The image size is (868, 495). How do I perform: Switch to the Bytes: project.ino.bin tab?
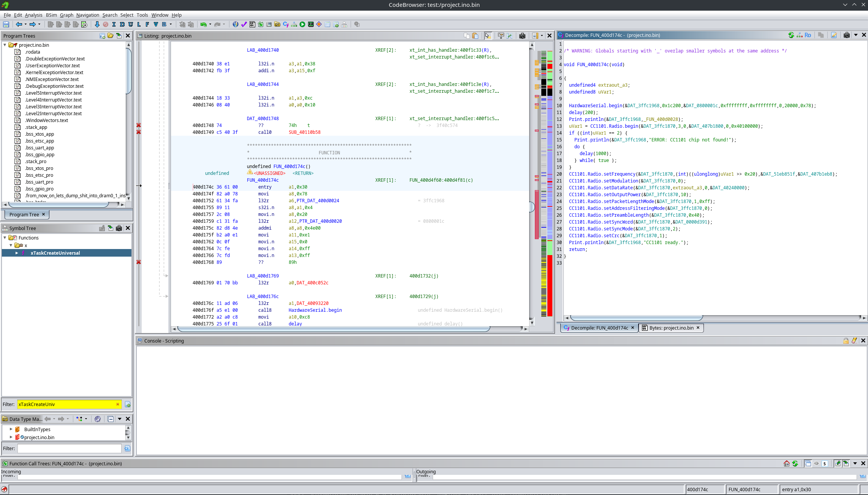(x=671, y=328)
